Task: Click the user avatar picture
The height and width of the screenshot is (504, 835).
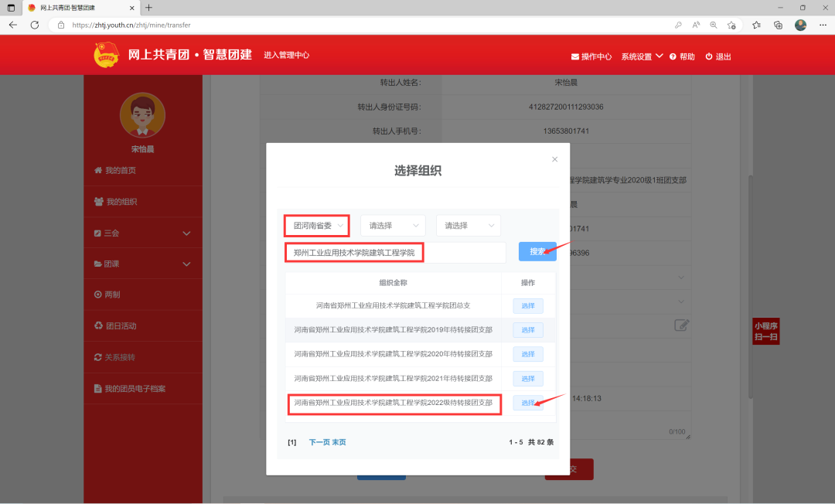Action: click(142, 116)
